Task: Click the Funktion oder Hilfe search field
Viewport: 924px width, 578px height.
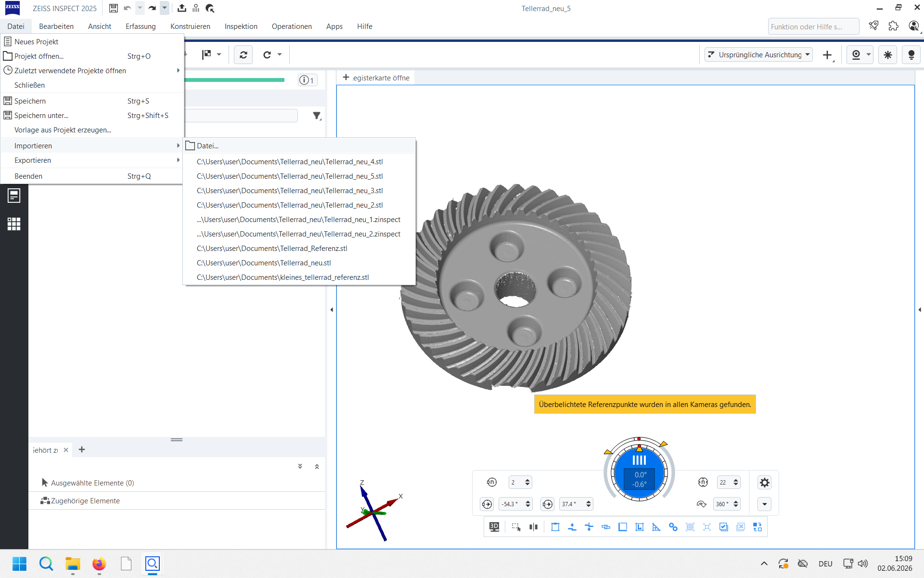Action: [813, 26]
